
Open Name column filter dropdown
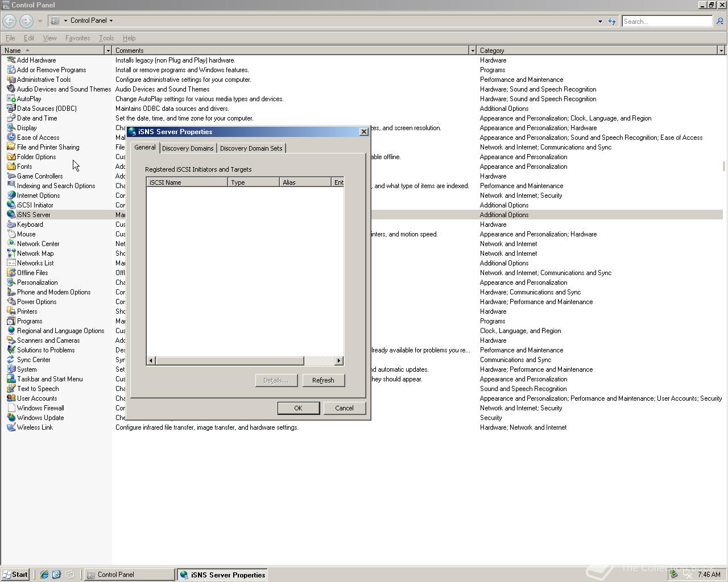(108, 51)
